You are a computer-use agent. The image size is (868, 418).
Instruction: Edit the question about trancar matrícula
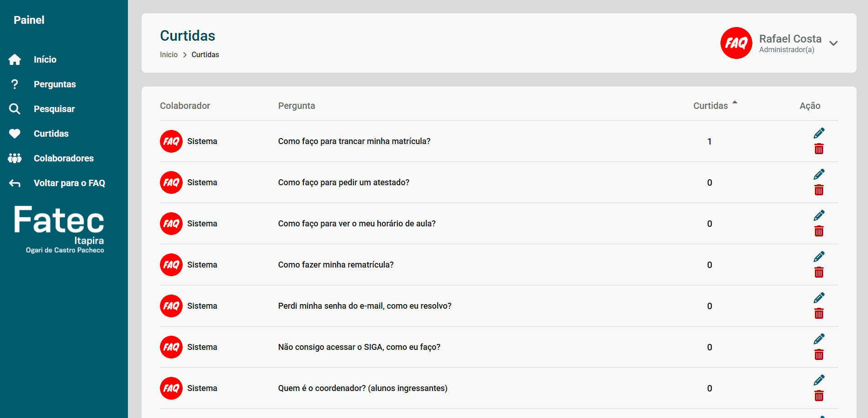point(819,133)
